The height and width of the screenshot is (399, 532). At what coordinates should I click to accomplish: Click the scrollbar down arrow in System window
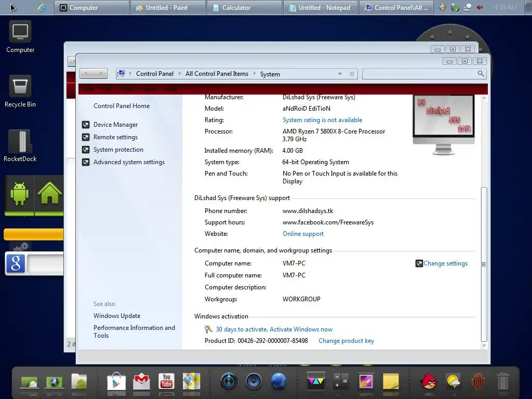484,345
